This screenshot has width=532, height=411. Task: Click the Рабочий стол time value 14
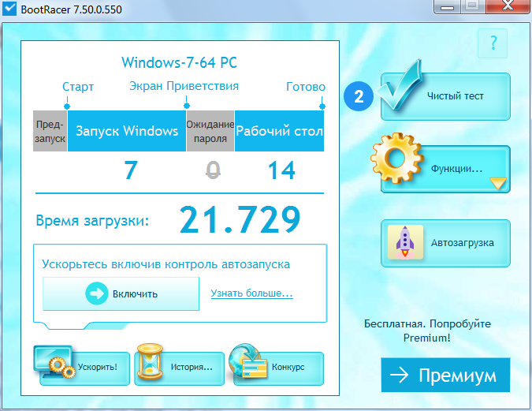281,170
